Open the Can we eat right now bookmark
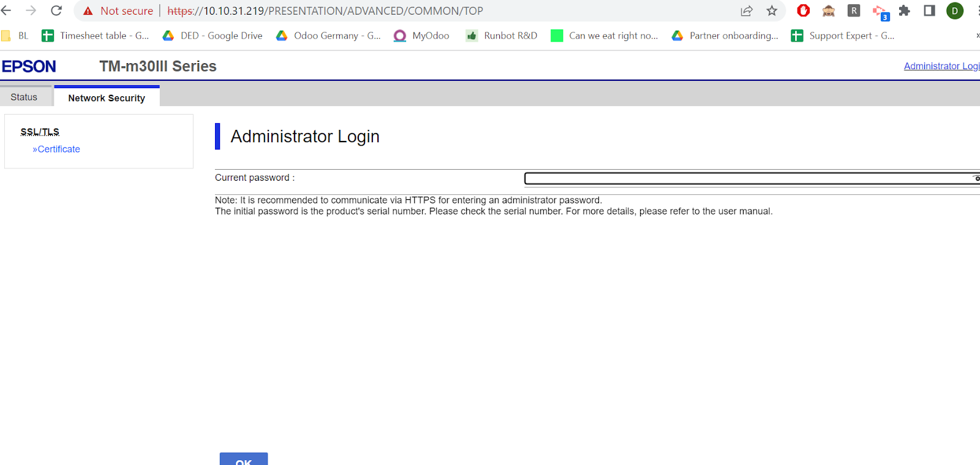The width and height of the screenshot is (980, 465). point(605,36)
